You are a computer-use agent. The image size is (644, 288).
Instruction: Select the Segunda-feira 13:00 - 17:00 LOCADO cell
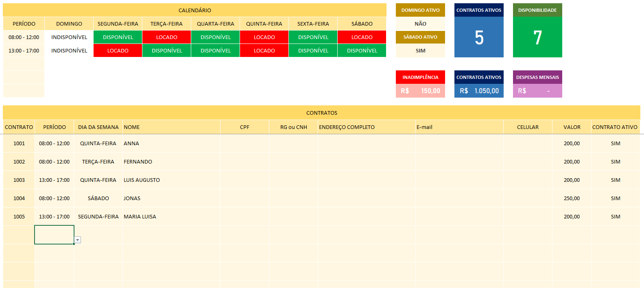[x=118, y=50]
